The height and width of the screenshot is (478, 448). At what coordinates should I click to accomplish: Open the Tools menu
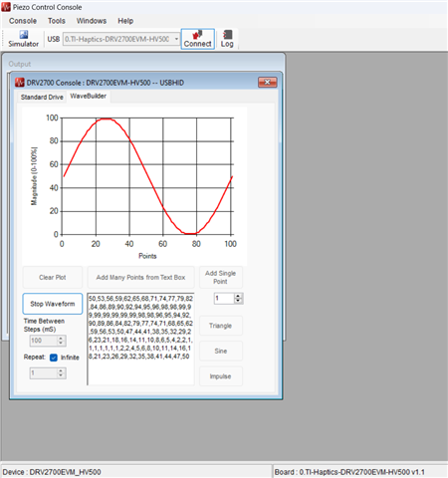(x=57, y=21)
